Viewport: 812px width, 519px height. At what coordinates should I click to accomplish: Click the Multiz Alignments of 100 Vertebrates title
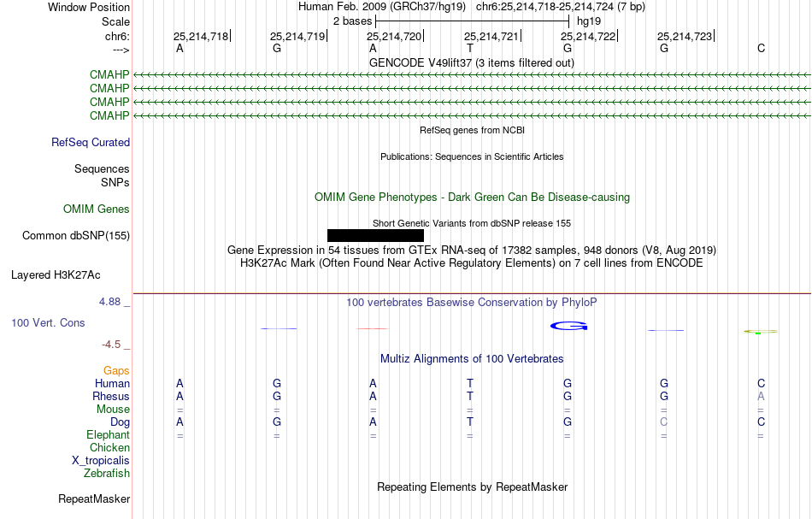(472, 359)
